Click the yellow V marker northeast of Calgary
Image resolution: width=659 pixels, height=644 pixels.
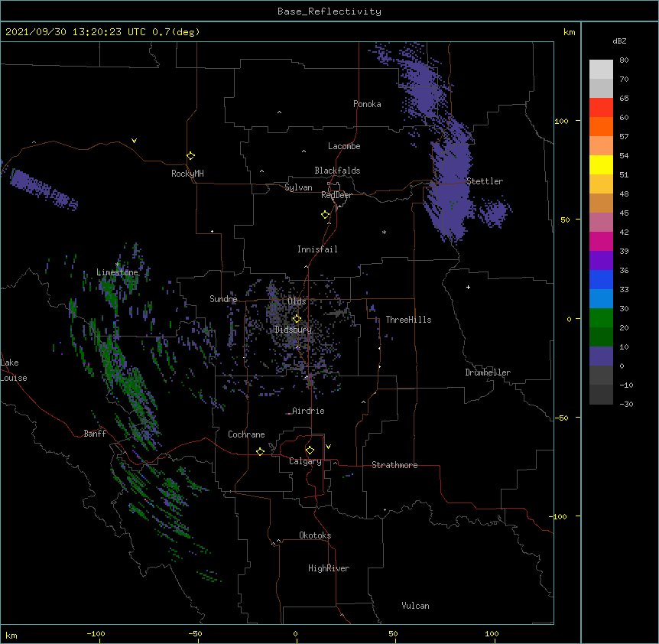(328, 447)
